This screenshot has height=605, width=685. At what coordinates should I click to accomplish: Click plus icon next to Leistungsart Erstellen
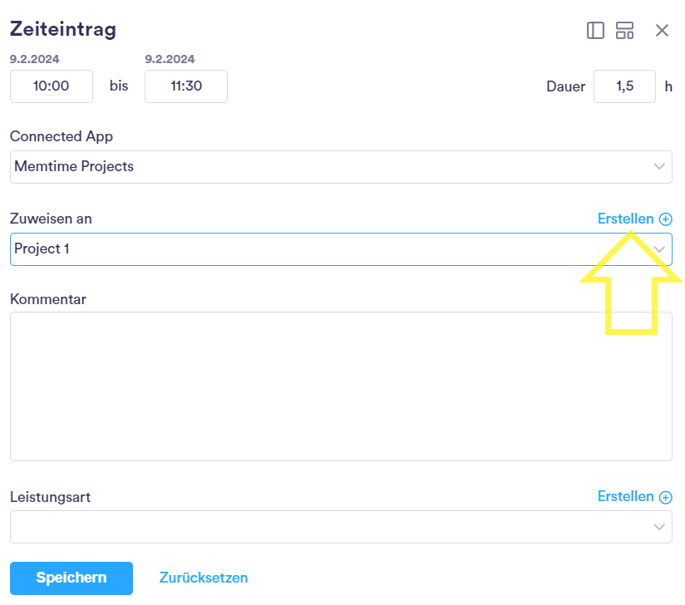[665, 497]
